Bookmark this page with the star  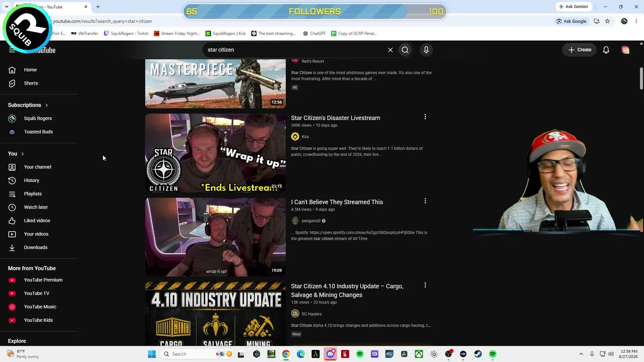pyautogui.click(x=607, y=21)
